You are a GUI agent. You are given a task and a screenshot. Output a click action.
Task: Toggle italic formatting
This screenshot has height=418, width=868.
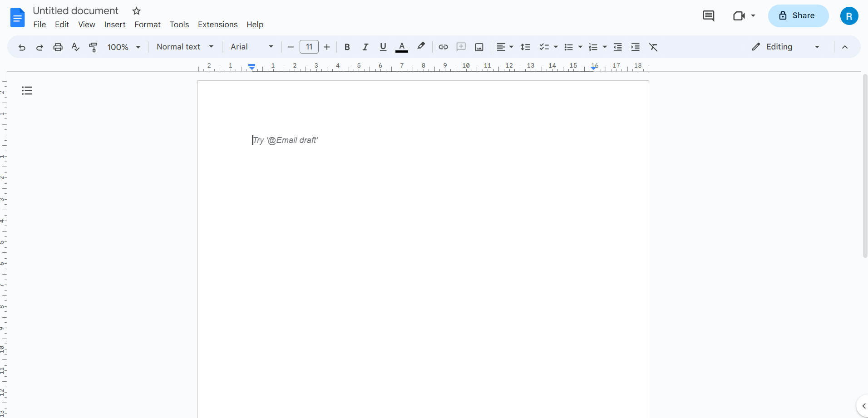pyautogui.click(x=365, y=47)
